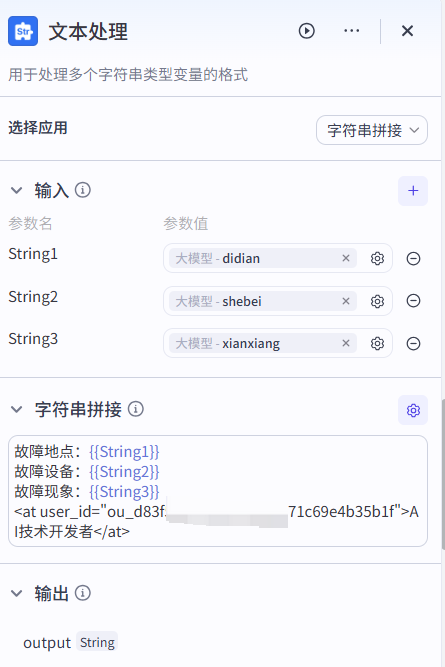Clear the didian variable reference
This screenshot has height=667, width=445.
click(346, 258)
